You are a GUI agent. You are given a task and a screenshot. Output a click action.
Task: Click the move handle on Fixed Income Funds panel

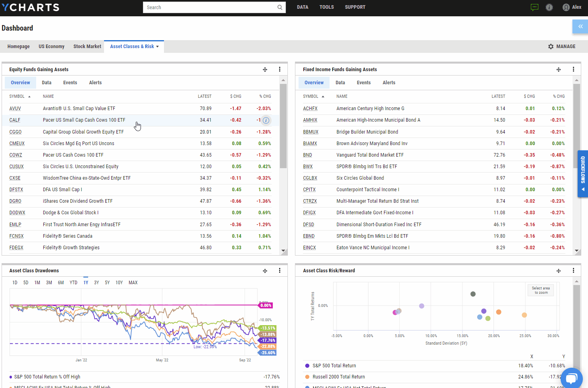click(558, 69)
